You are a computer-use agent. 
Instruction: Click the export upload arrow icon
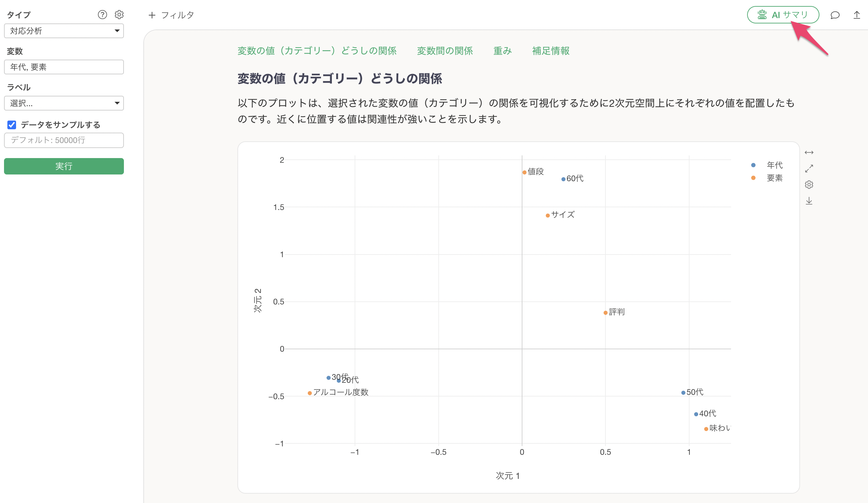pyautogui.click(x=857, y=15)
